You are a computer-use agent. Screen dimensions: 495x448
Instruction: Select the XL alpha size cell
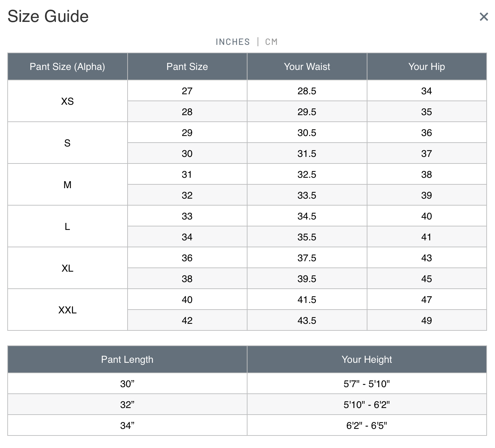tap(67, 268)
